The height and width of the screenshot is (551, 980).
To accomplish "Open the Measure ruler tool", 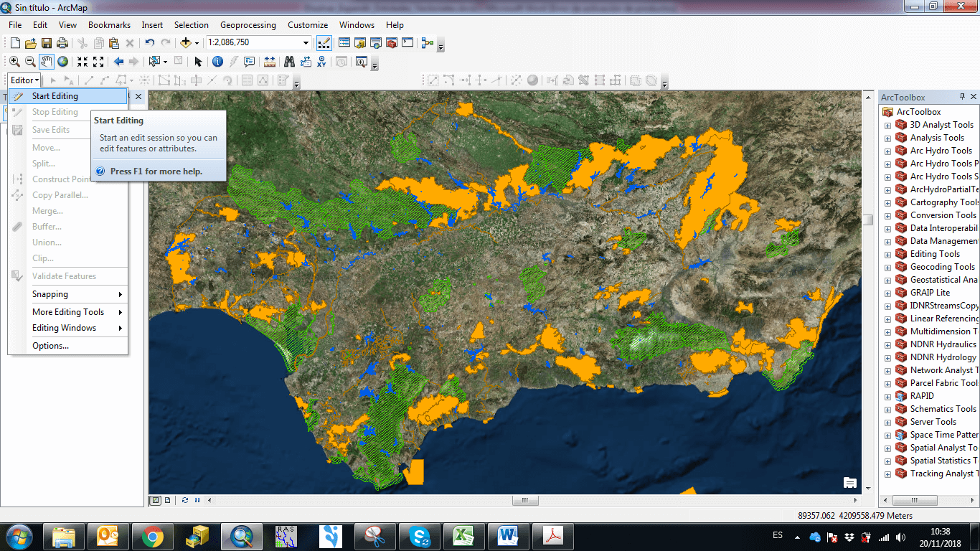I will (270, 62).
